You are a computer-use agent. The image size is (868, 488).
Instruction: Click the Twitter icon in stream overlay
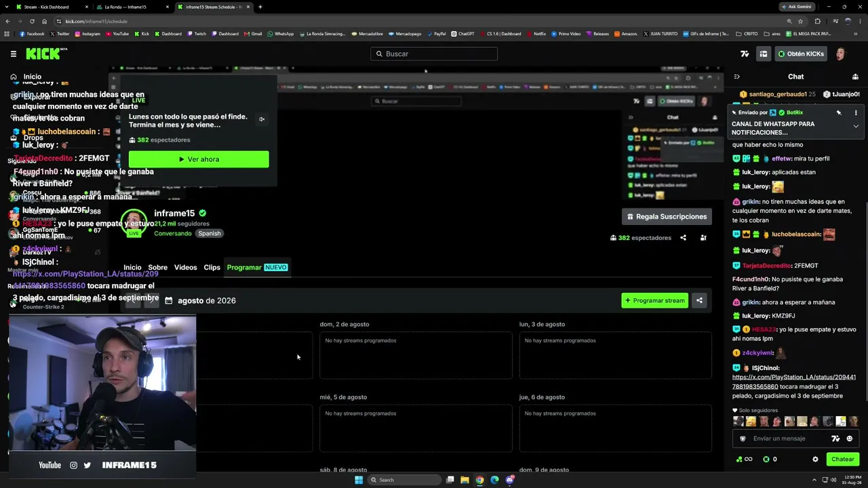tap(87, 465)
